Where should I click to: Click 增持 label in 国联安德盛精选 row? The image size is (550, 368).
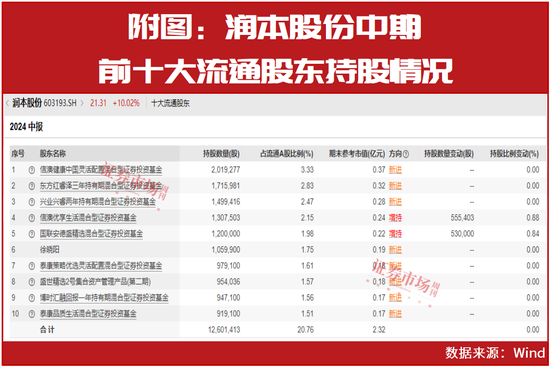tap(395, 234)
